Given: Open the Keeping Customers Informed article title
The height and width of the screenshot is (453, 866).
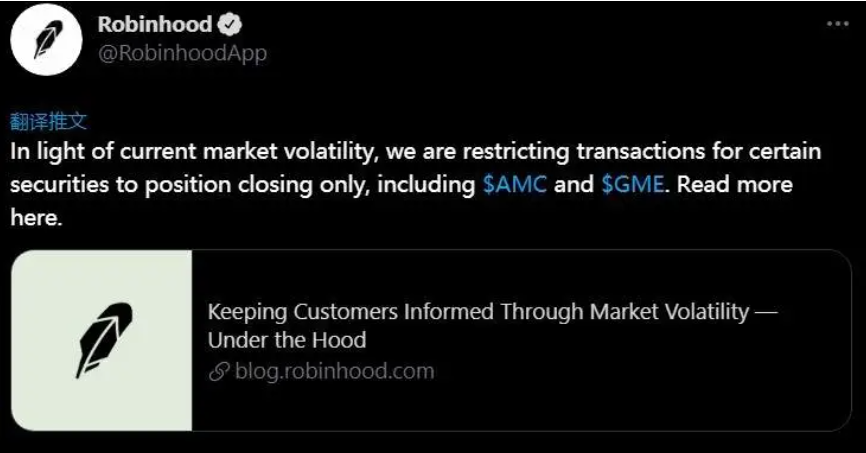Looking at the screenshot, I should [493, 325].
